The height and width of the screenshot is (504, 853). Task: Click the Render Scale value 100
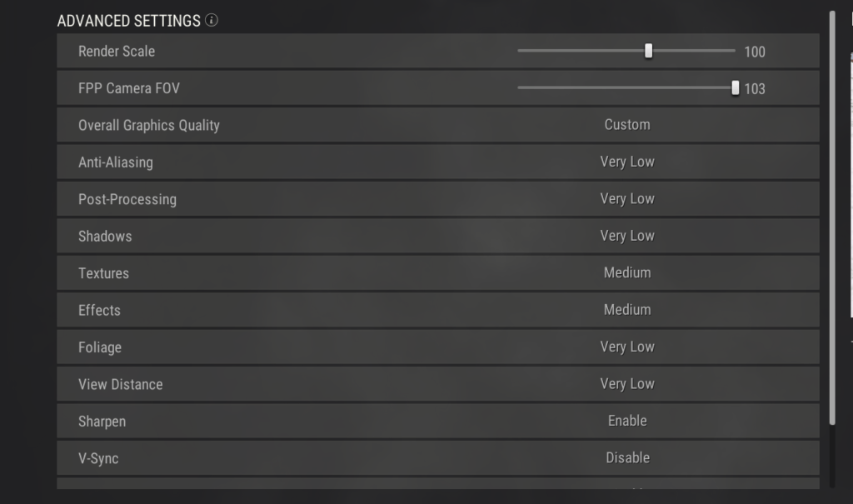755,52
